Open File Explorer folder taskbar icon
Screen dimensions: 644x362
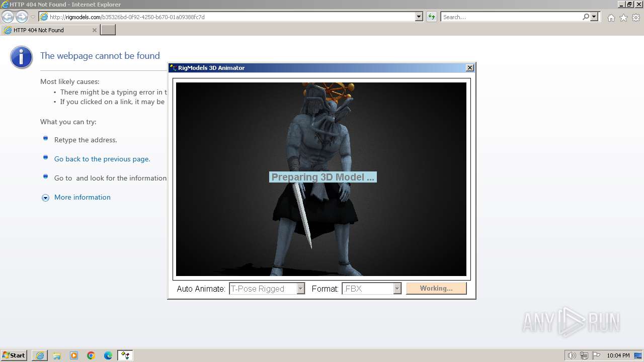(57, 355)
